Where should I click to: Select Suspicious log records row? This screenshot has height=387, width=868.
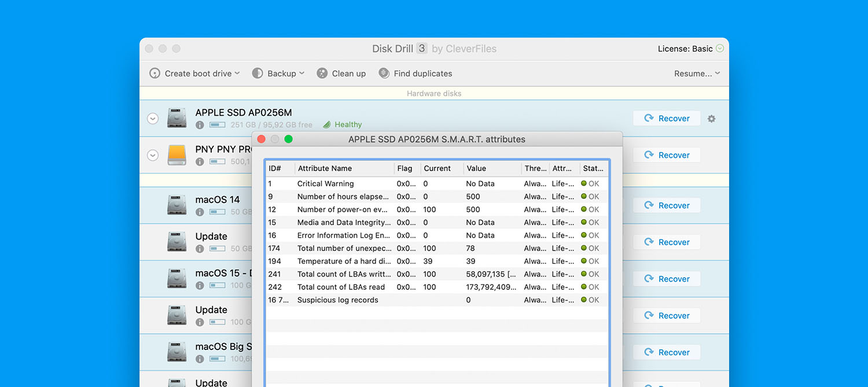[x=437, y=300]
